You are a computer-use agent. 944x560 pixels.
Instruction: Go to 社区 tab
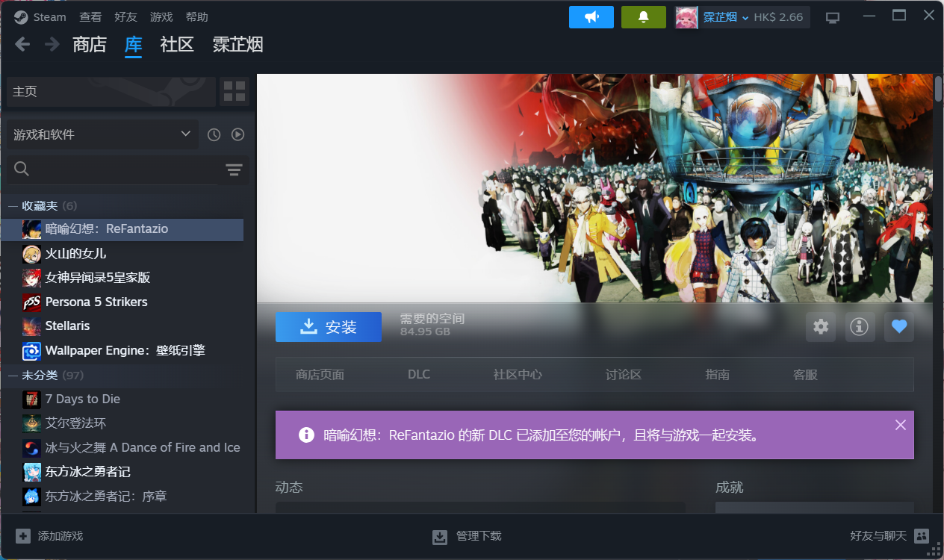click(x=177, y=44)
